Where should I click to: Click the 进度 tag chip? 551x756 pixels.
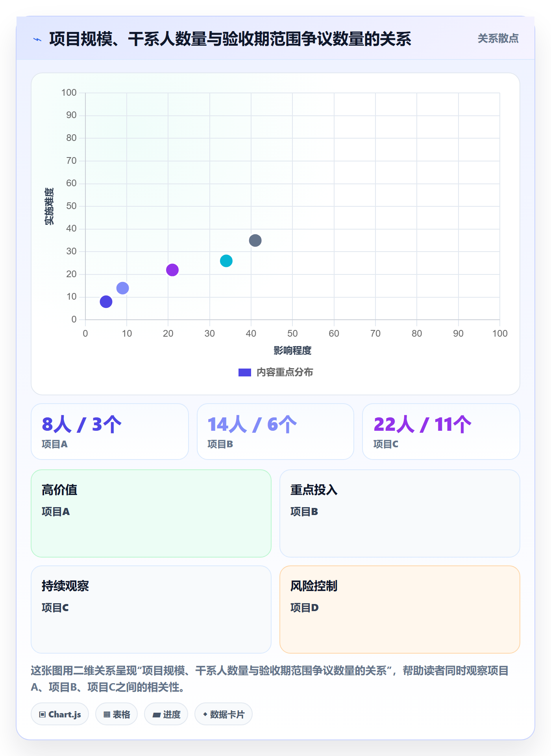tap(166, 714)
